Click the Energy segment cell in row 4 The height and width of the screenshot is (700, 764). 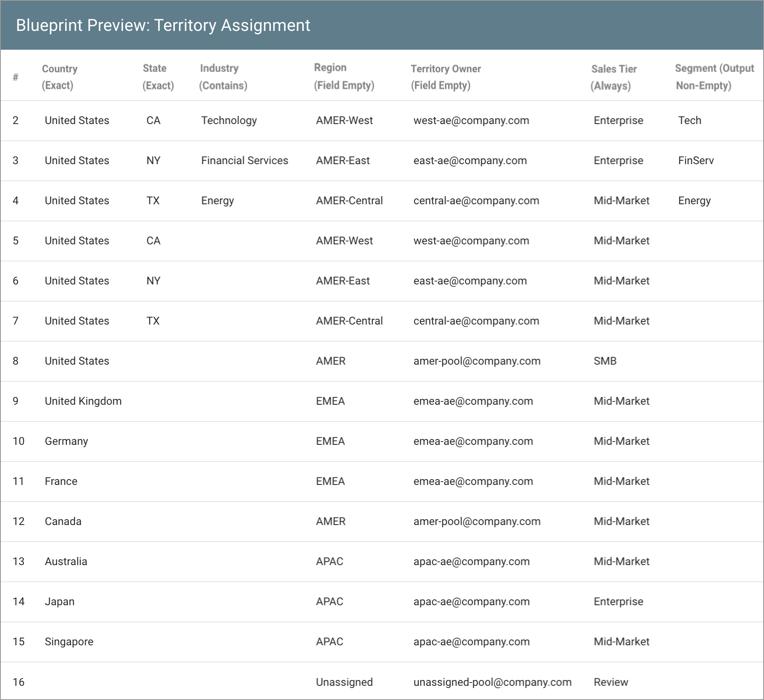[x=694, y=200]
